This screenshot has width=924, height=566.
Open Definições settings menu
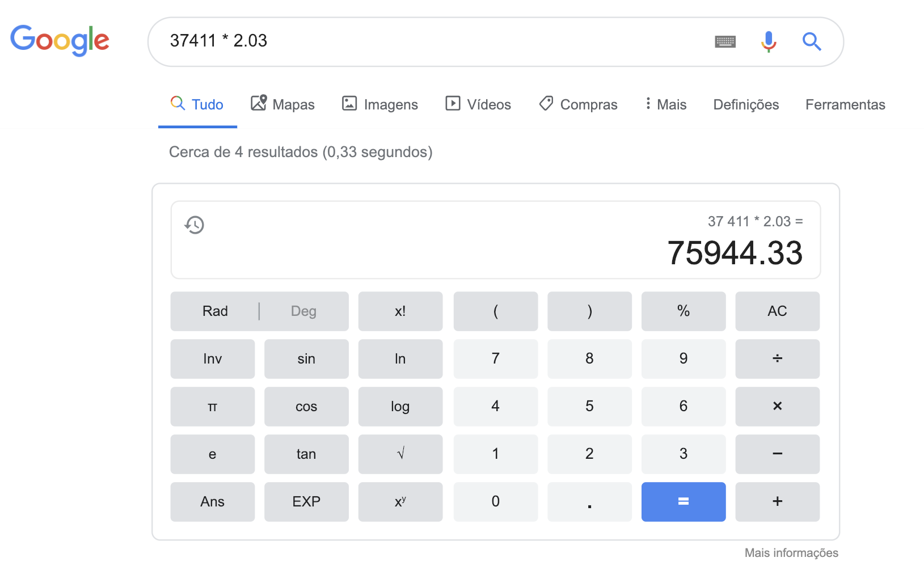[746, 104]
